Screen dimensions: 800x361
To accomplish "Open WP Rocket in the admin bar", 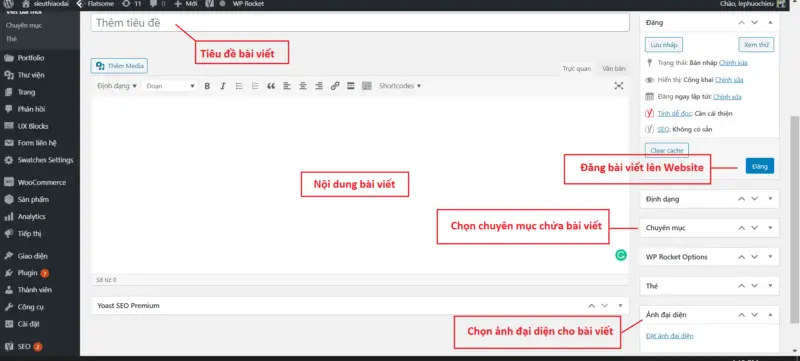I will coord(248,4).
